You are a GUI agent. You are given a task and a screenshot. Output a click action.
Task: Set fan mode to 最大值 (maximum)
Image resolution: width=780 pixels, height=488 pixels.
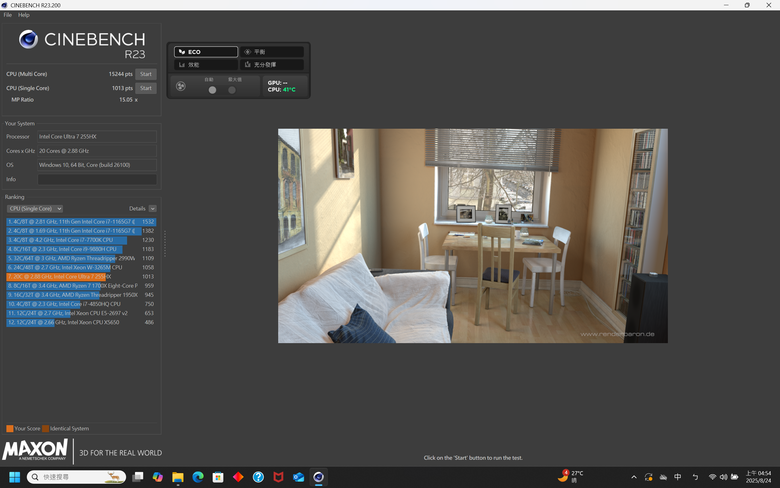click(x=232, y=90)
